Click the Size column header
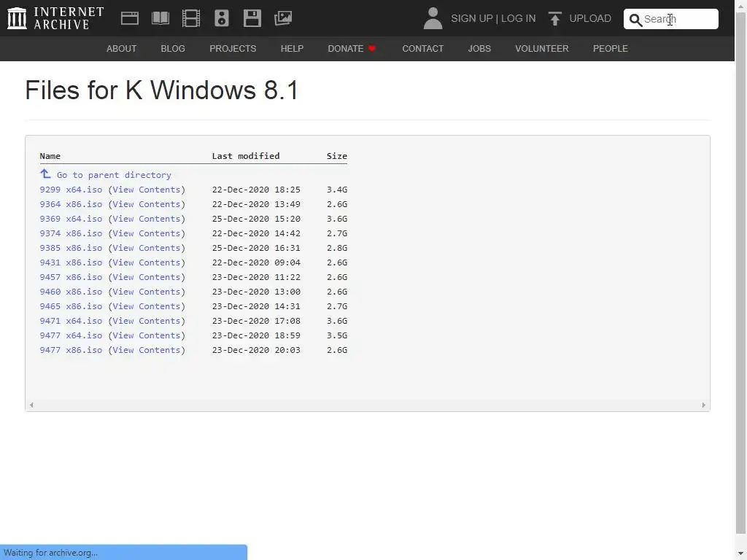The width and height of the screenshot is (747, 560). 337,156
